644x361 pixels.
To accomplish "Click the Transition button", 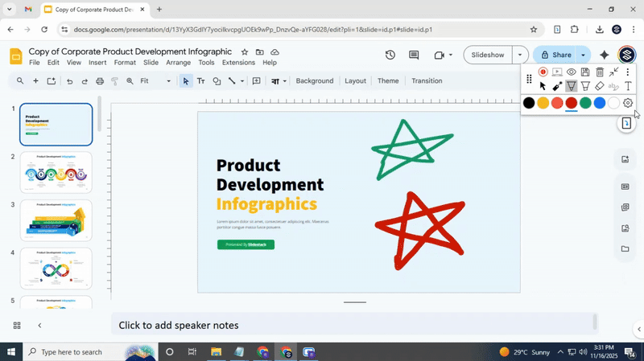I will click(x=427, y=81).
